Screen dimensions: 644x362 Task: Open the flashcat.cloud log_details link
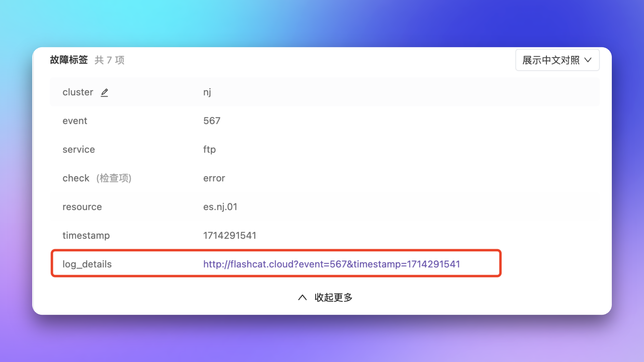pos(331,264)
